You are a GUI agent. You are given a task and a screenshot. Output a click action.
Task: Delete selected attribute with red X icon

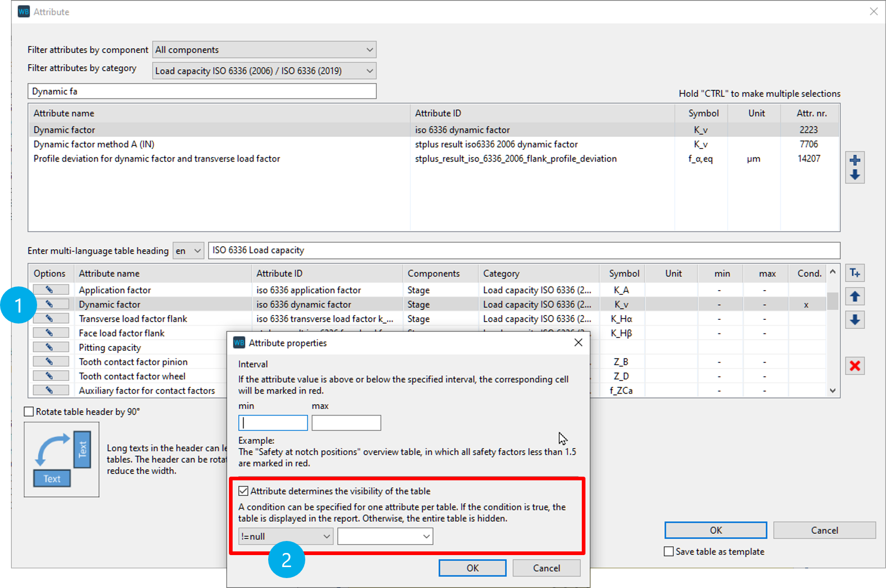[x=855, y=366]
